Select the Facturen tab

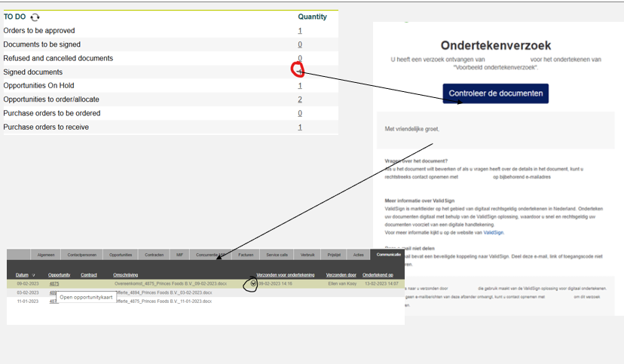[x=246, y=255]
